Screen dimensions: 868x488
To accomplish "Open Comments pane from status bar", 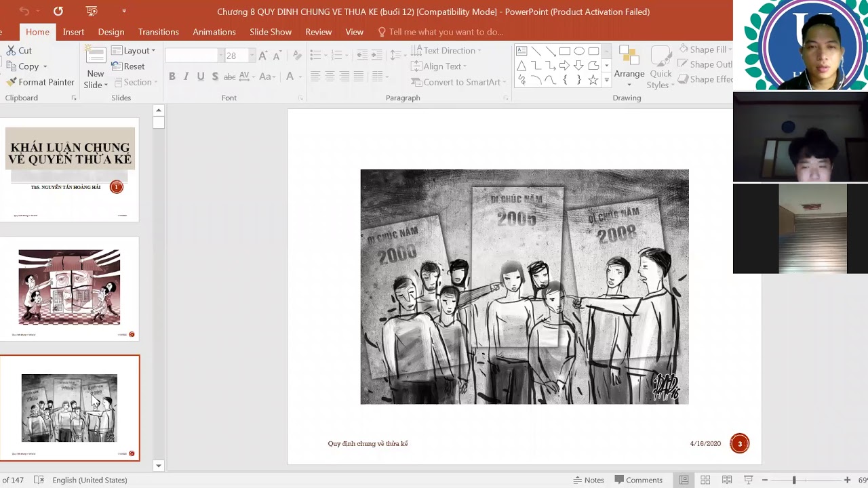I will click(639, 480).
